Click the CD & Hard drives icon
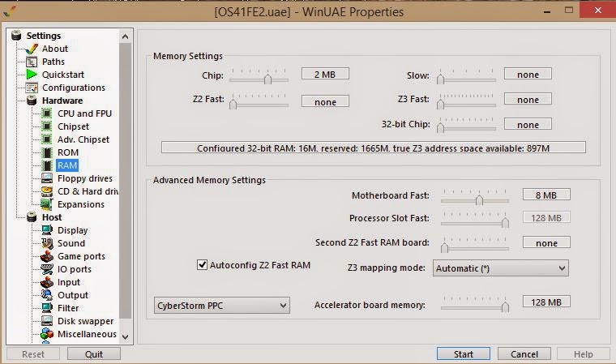This screenshot has width=616, height=364. [47, 191]
